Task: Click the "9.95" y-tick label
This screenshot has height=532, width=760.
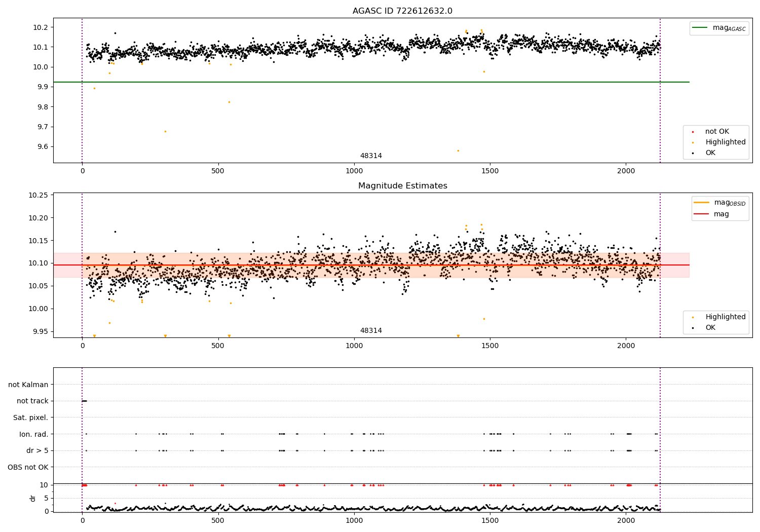Action: (x=40, y=332)
